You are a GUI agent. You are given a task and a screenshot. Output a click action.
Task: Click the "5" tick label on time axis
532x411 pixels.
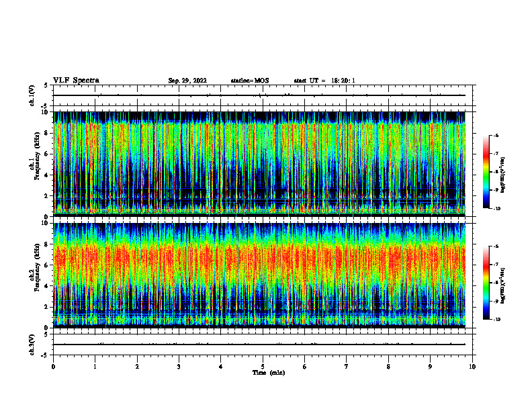click(263, 367)
